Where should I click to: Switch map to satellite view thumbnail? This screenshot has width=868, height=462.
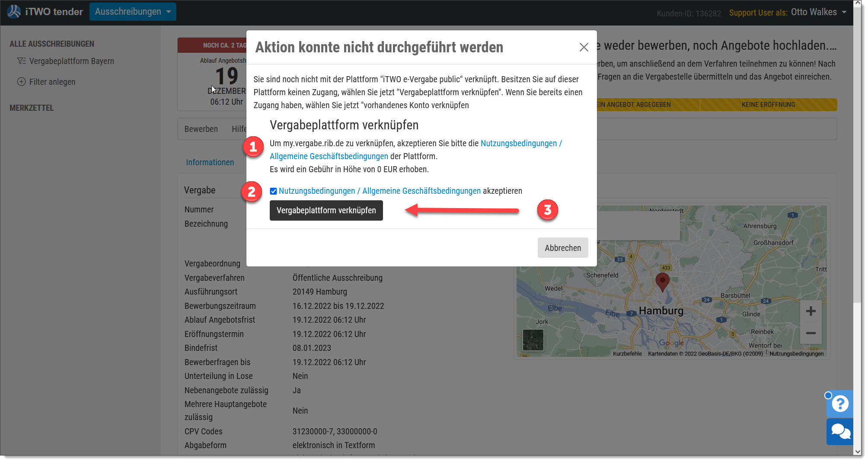533,340
